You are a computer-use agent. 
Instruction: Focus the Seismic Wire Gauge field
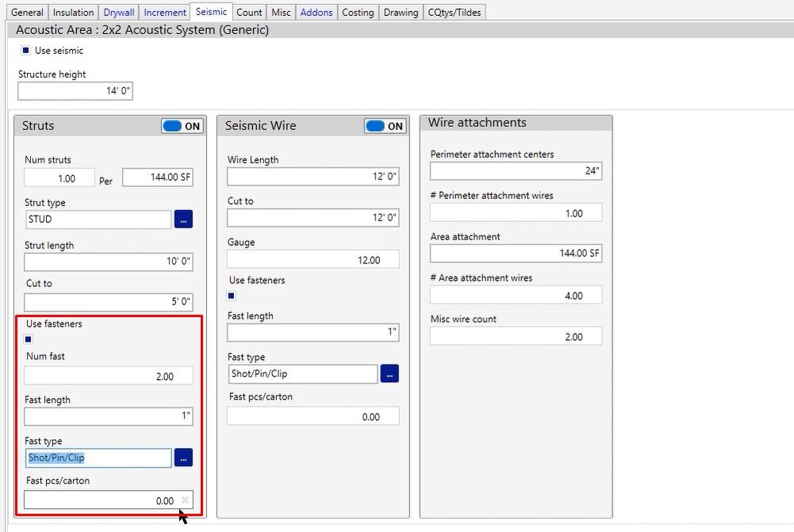[313, 260]
